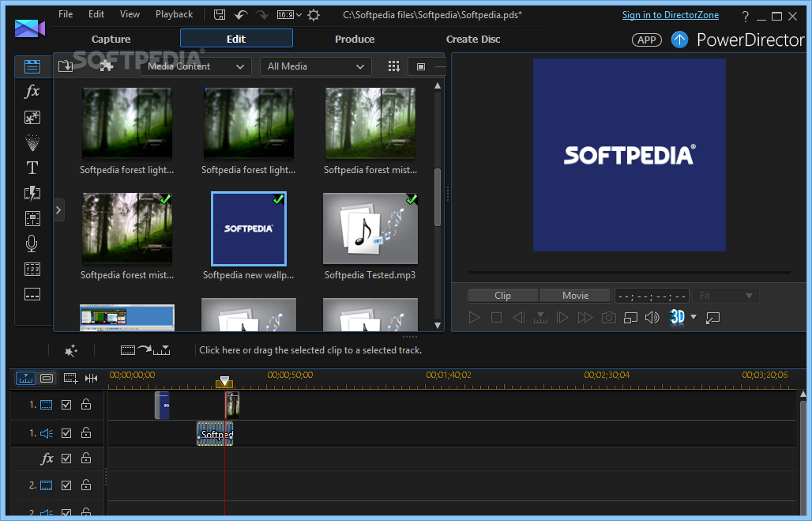This screenshot has height=521, width=812.
Task: Click the Import Media icon
Action: [66, 66]
